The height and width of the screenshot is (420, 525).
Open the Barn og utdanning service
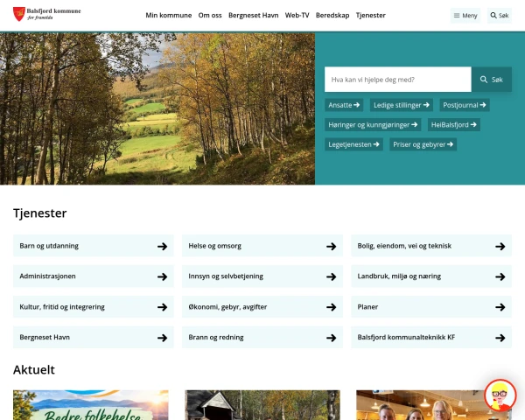click(x=94, y=246)
